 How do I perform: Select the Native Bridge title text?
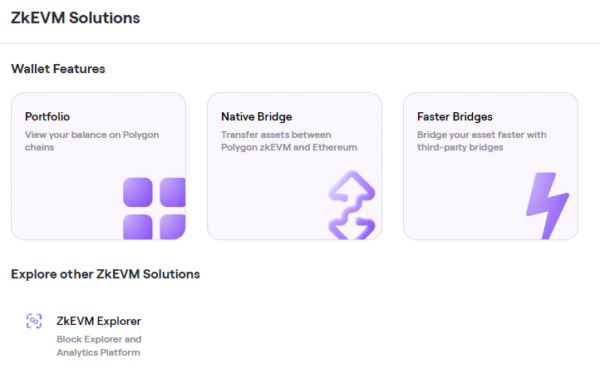[x=256, y=116]
